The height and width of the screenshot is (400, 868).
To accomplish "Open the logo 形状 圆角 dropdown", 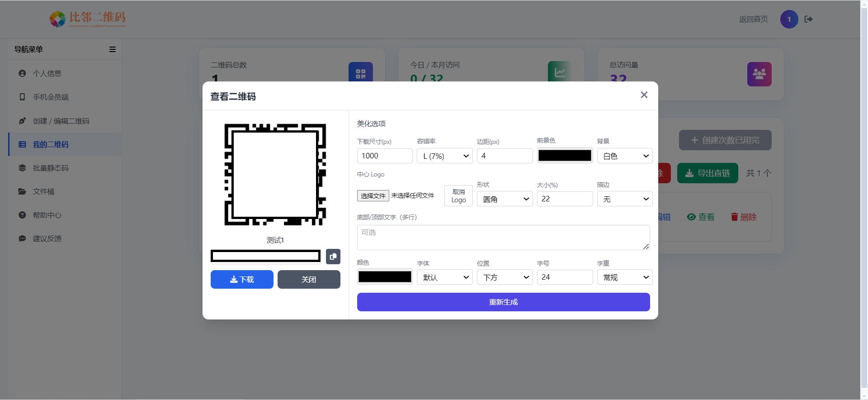I will click(x=505, y=199).
